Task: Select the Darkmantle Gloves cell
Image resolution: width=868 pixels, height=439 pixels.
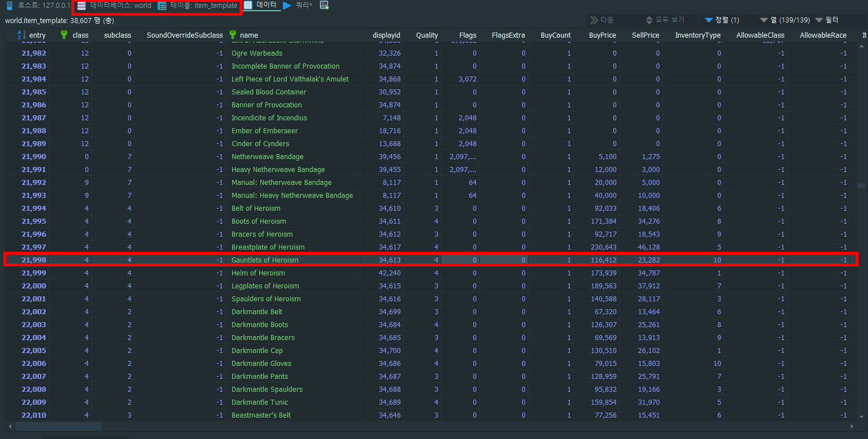Action: 261,364
